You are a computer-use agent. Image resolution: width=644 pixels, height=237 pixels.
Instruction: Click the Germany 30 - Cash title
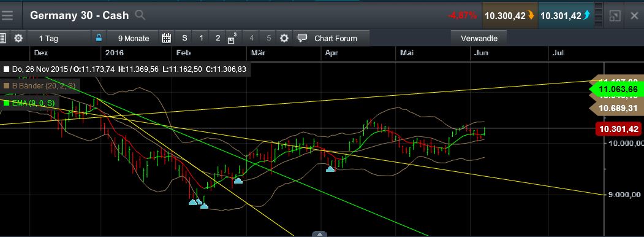(x=79, y=15)
